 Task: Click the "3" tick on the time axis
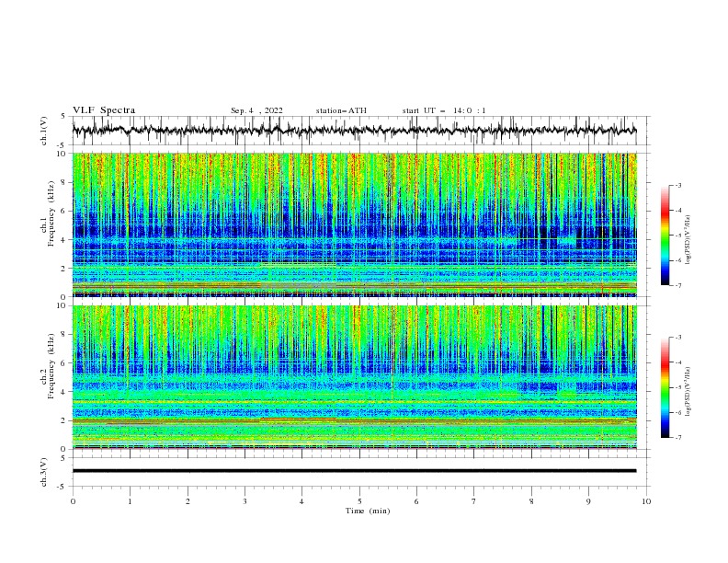[x=245, y=501]
